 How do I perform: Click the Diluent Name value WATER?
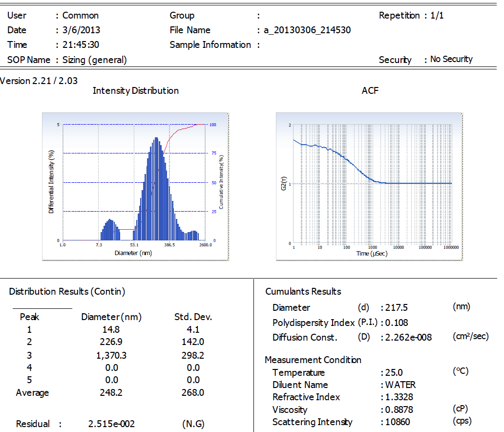(400, 385)
